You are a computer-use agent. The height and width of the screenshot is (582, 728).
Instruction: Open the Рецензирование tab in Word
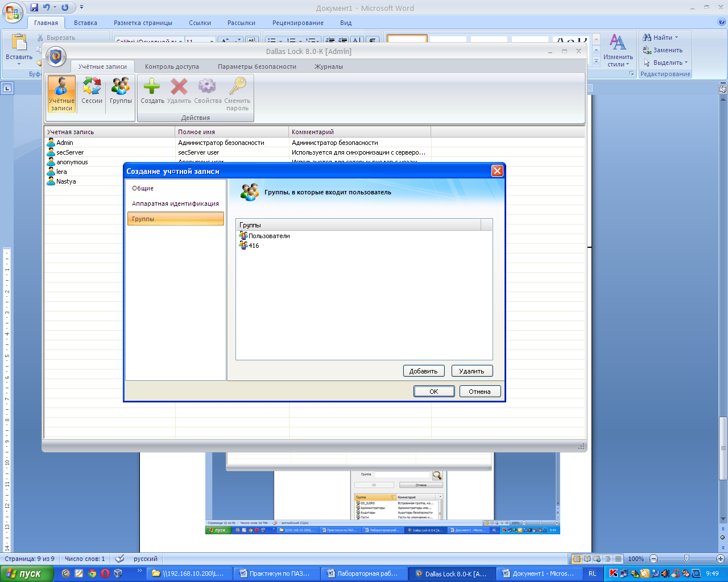click(298, 23)
